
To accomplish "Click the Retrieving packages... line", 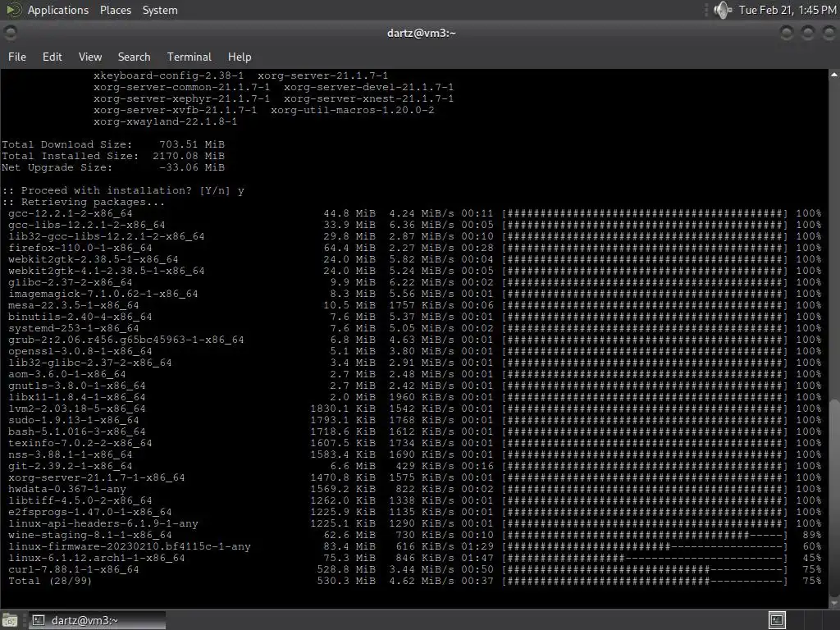I will pos(84,202).
